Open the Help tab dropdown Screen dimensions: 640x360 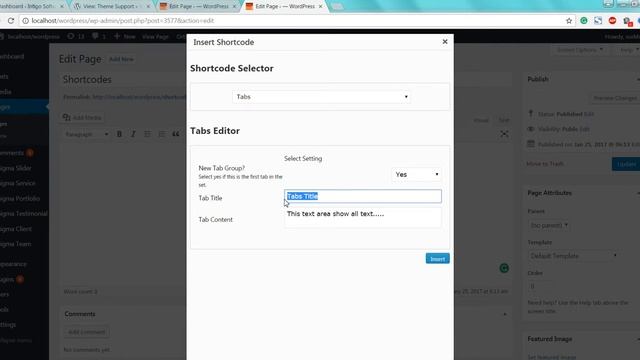coord(629,50)
